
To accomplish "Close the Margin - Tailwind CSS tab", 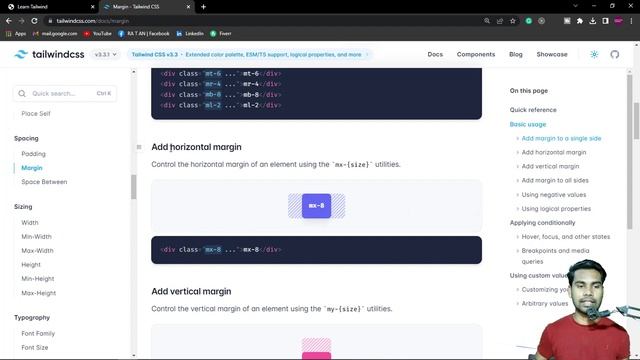I will pos(188,7).
